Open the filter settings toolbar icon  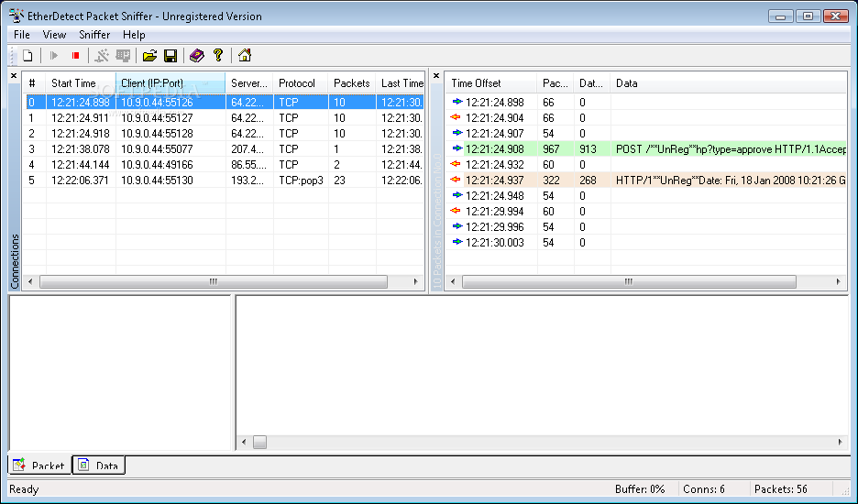(102, 56)
